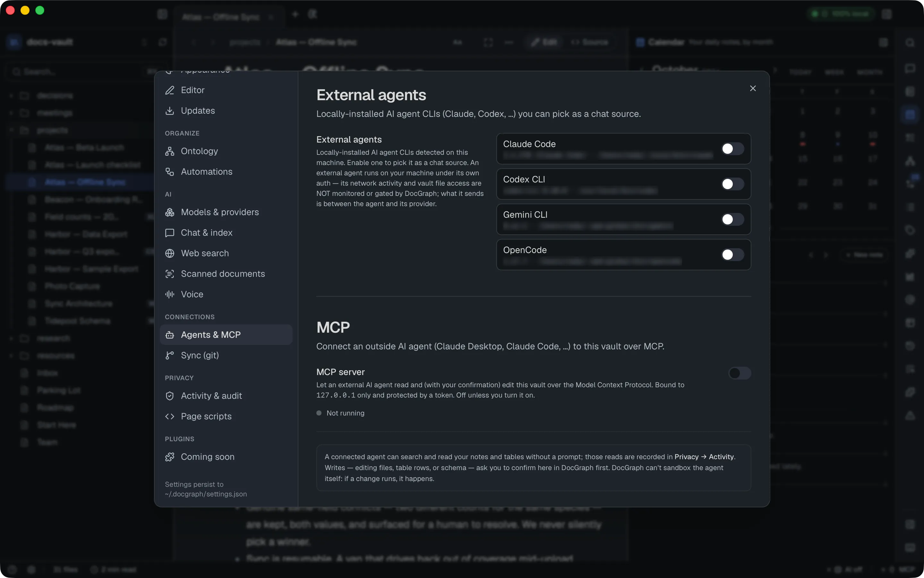The image size is (924, 578).
Task: Switch on the OpenCode agent
Action: pyautogui.click(x=732, y=255)
